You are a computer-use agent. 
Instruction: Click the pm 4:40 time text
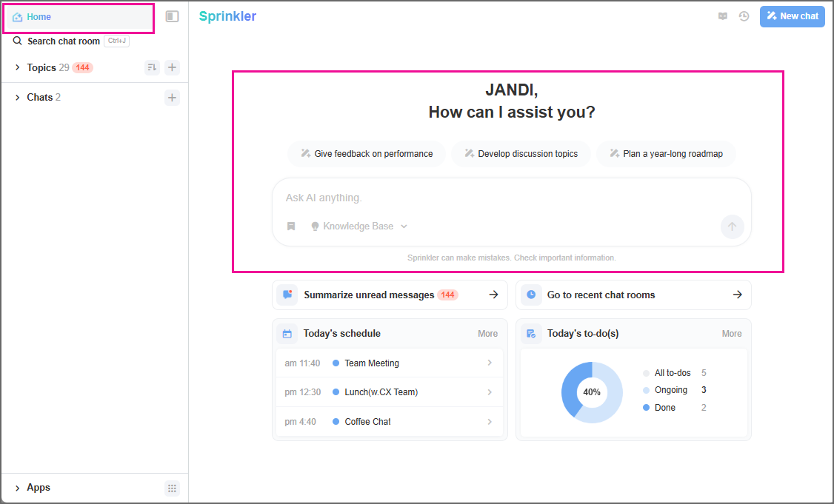(300, 422)
